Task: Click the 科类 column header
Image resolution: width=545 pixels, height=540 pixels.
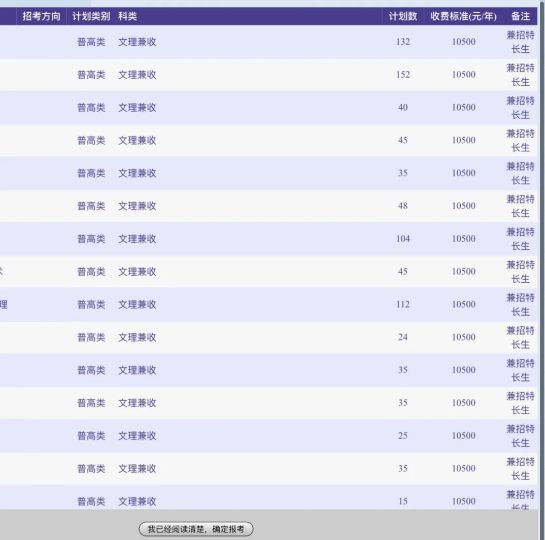Action: point(128,16)
